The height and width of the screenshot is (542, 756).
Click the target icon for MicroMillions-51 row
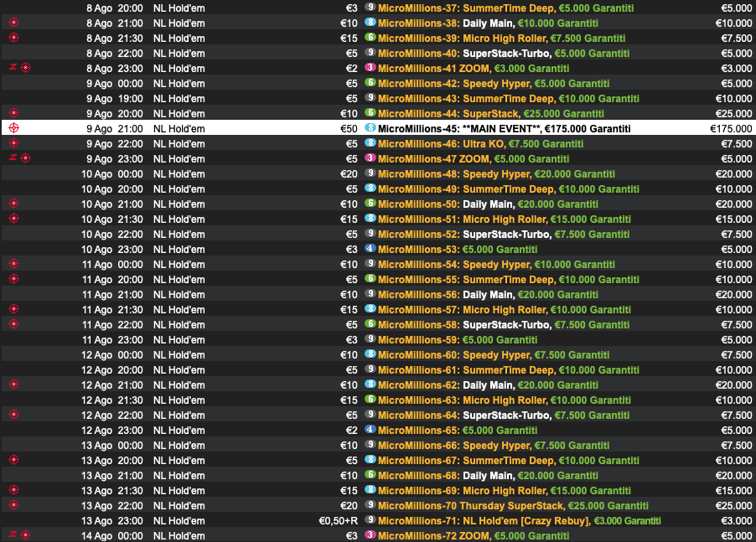(x=14, y=219)
